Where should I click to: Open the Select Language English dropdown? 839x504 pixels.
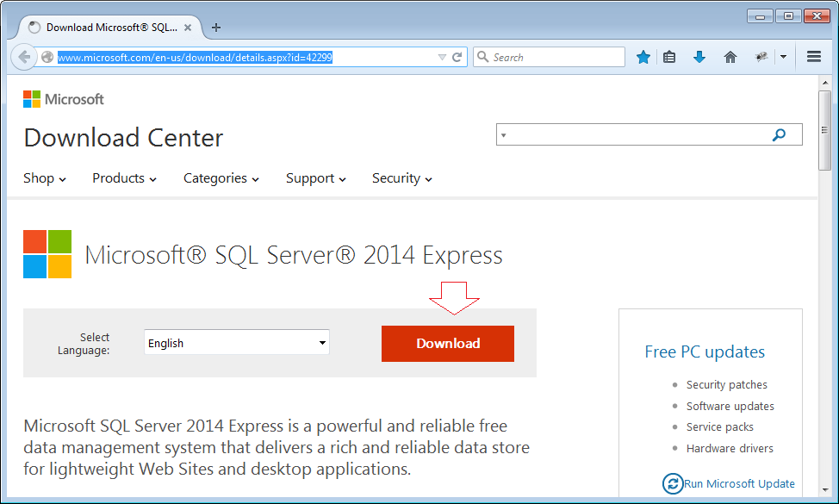click(x=237, y=342)
